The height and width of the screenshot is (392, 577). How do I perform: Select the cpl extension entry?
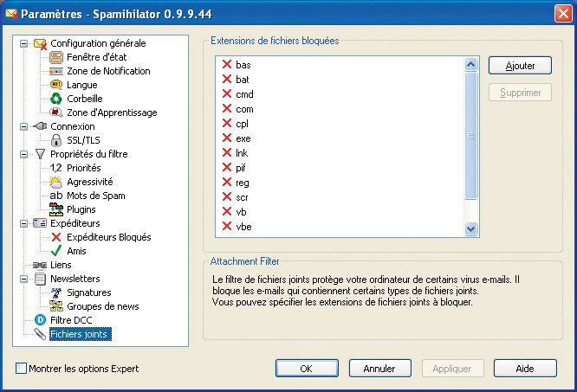(x=242, y=124)
